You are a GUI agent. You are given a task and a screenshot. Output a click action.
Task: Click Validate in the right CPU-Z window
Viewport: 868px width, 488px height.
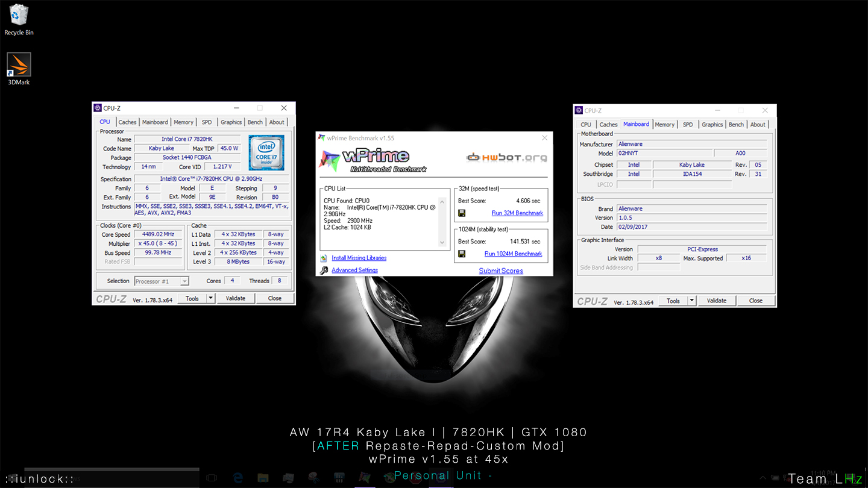tap(717, 301)
